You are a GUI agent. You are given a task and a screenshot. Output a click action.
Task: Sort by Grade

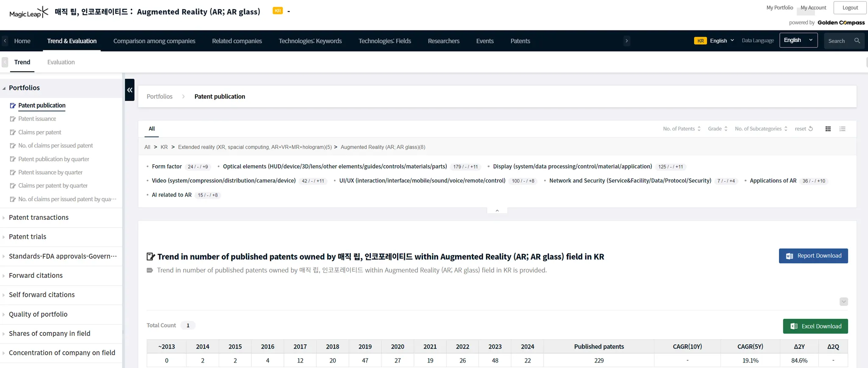click(718, 129)
